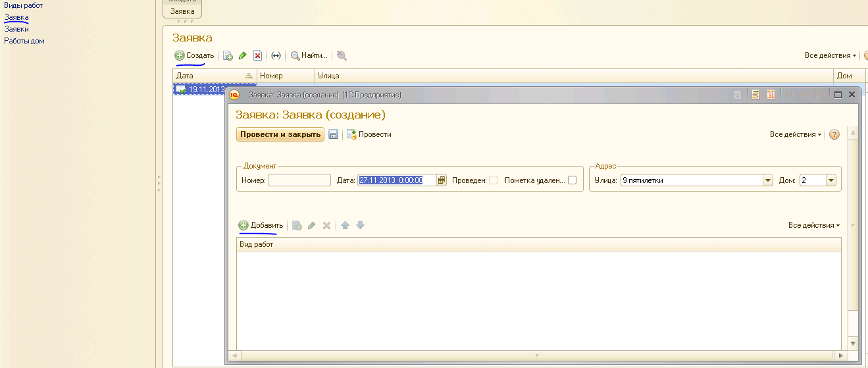Click the green pencil edit icon
The height and width of the screenshot is (368, 868).
[x=243, y=56]
